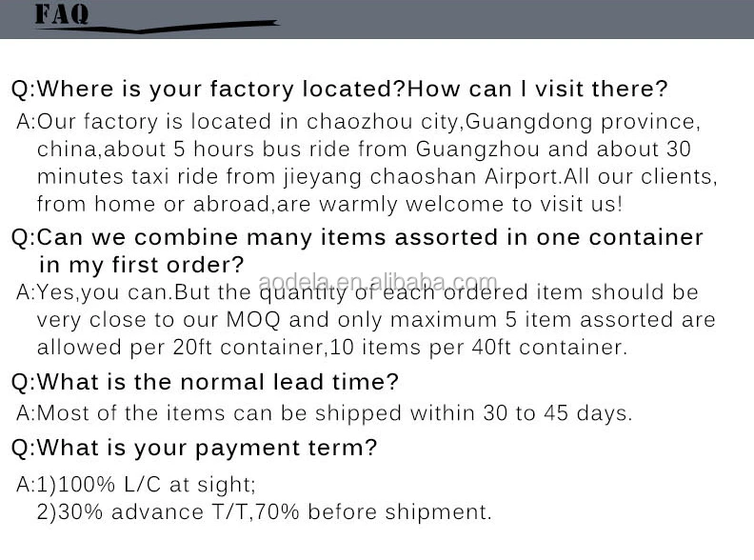Select the normal lead time question
This screenshot has width=754, height=560.
tap(205, 382)
